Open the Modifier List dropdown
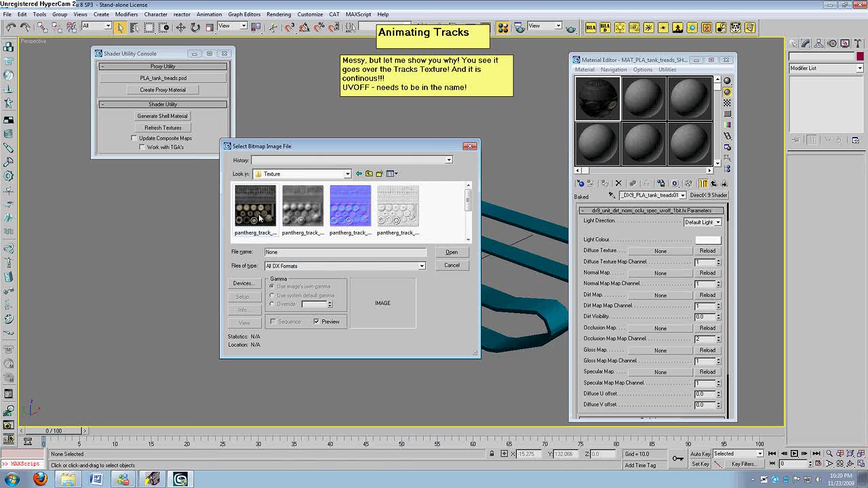Viewport: 868px width, 488px height. click(859, 68)
